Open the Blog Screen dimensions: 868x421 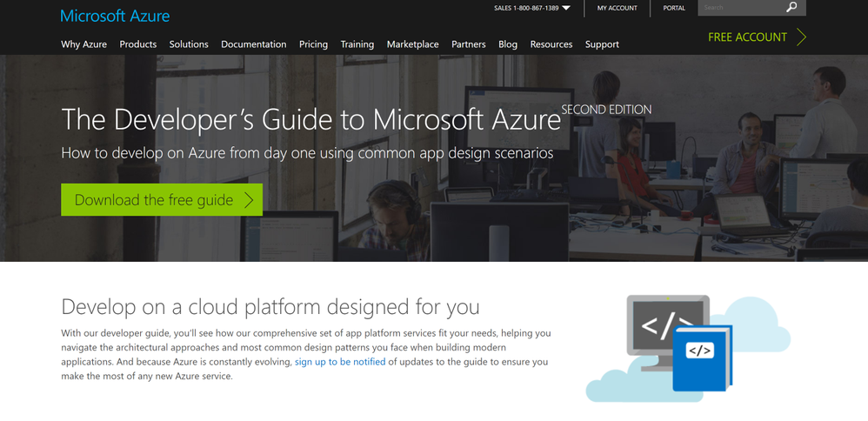(508, 44)
